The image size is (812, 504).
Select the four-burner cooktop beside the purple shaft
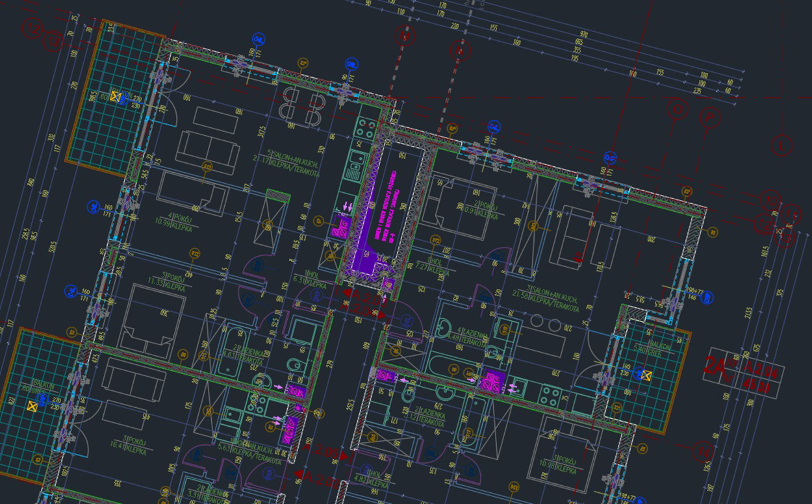(366, 129)
